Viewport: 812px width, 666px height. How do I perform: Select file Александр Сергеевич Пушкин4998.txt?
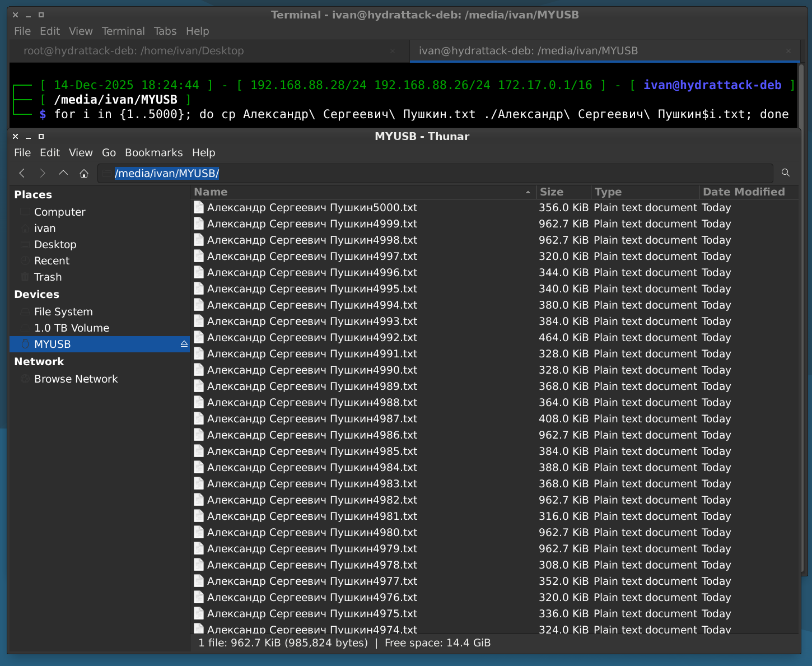point(312,240)
